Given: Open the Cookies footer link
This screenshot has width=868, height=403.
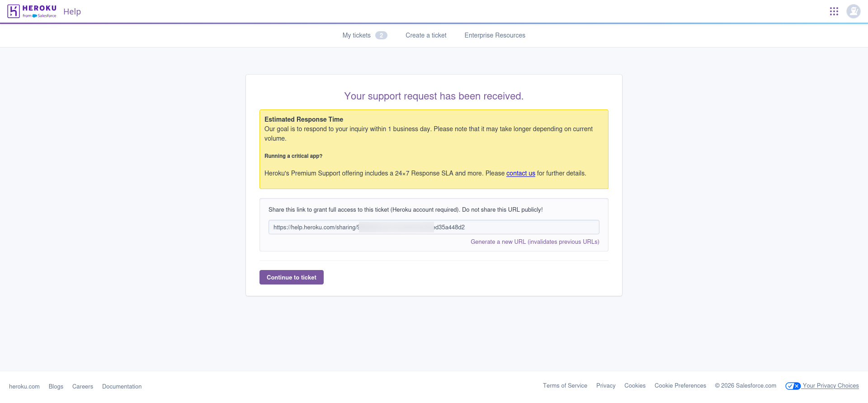Looking at the screenshot, I should pyautogui.click(x=635, y=386).
